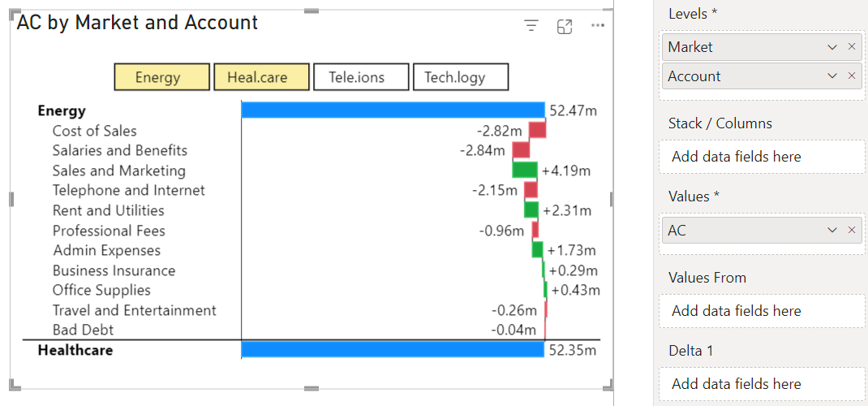The width and height of the screenshot is (868, 406).
Task: Click the Energy total blue bar
Action: tap(393, 110)
